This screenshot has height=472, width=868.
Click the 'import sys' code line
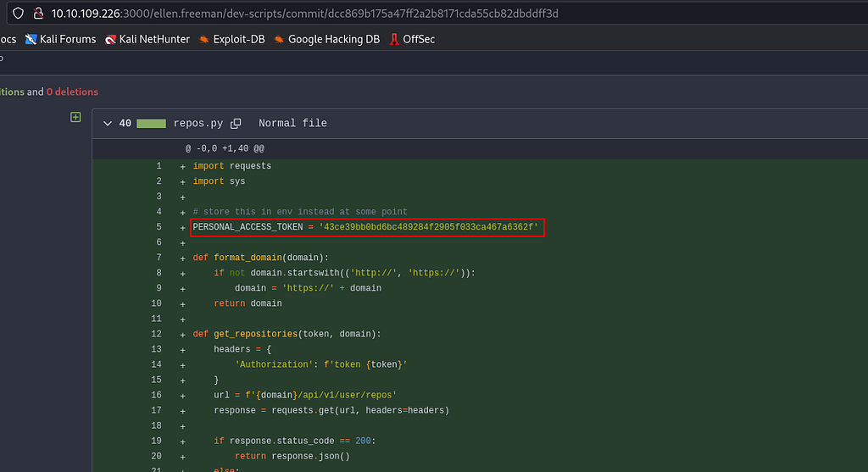click(219, 181)
